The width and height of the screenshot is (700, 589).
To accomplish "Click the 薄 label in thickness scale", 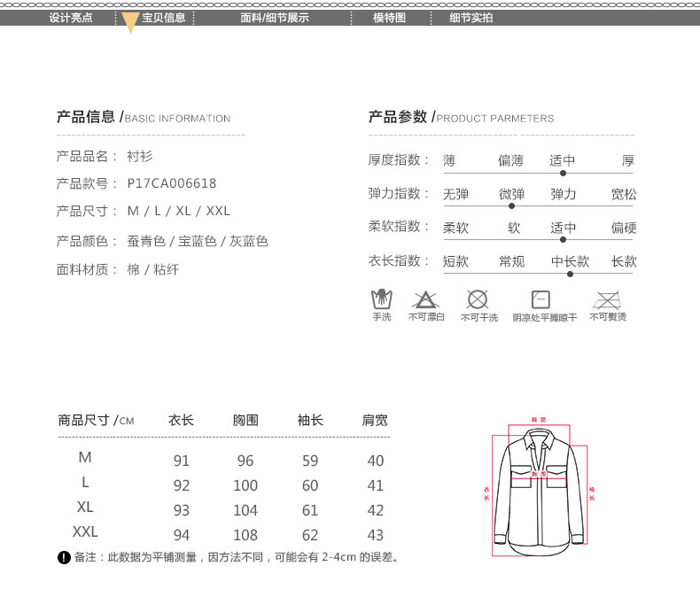I will pyautogui.click(x=449, y=160).
